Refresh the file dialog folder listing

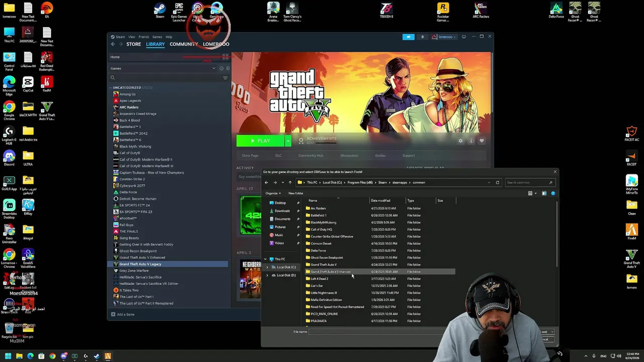498,183
